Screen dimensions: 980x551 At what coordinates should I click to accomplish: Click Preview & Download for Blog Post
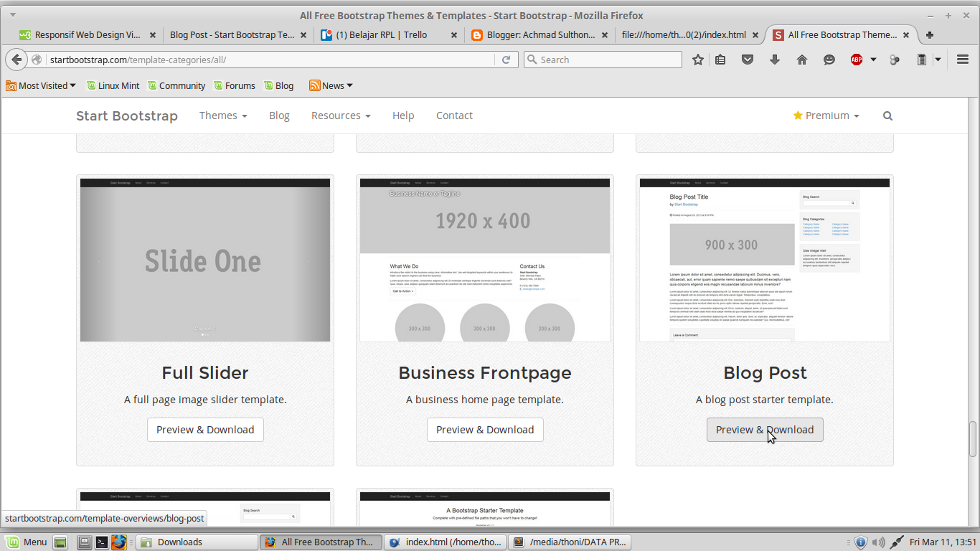click(x=765, y=430)
